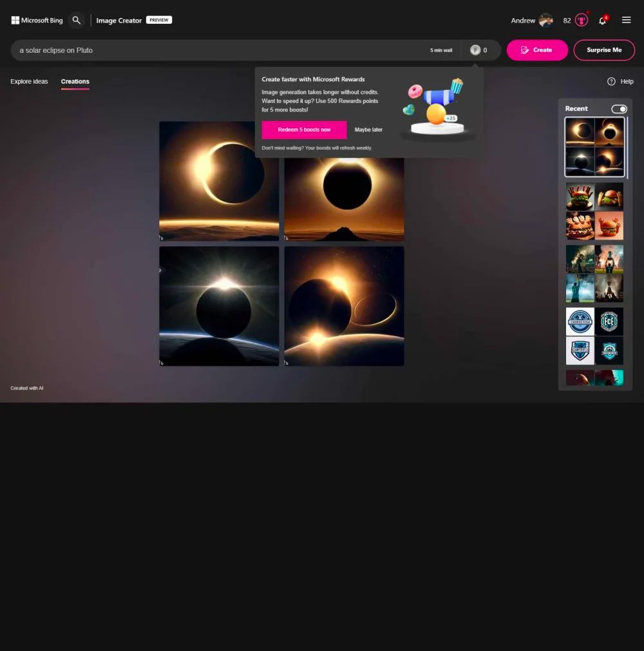Screen dimensions: 644x651
Task: Select the Creations tab
Action: pos(75,82)
